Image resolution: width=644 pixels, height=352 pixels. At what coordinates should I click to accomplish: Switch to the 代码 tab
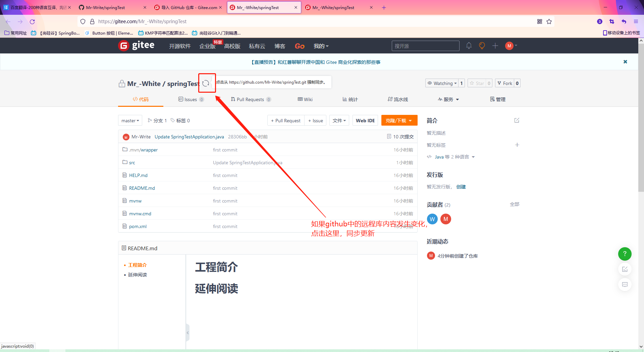click(141, 99)
